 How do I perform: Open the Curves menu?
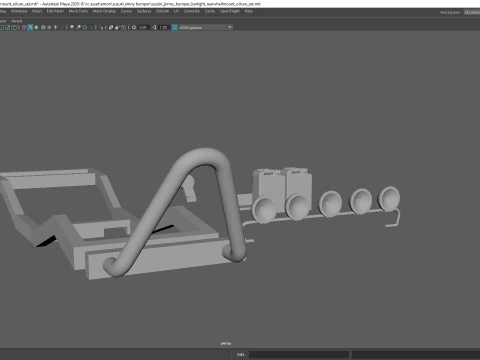point(126,11)
